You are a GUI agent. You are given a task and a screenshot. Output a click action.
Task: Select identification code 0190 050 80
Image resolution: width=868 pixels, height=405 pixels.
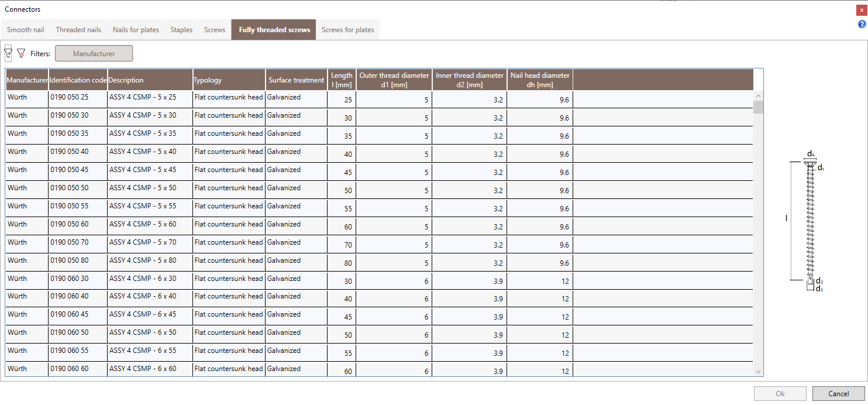[70, 260]
